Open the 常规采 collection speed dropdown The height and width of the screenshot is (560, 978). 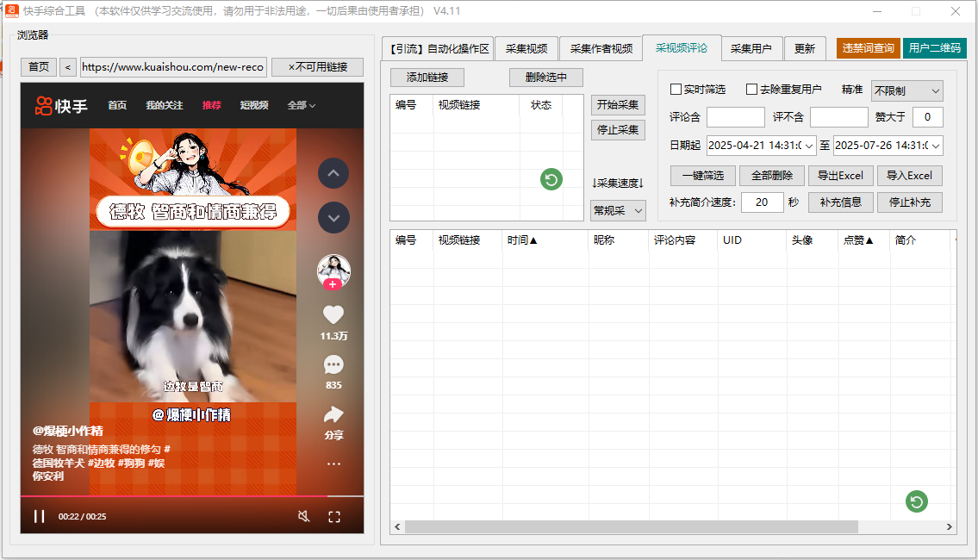617,209
